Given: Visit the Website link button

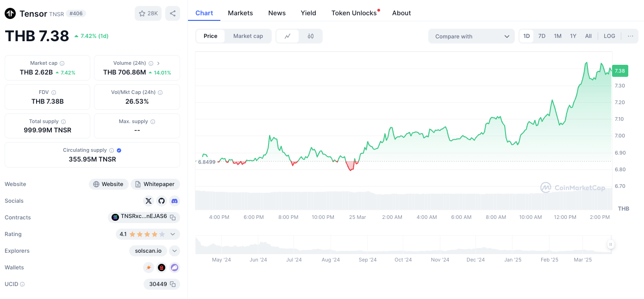Looking at the screenshot, I should point(108,184).
